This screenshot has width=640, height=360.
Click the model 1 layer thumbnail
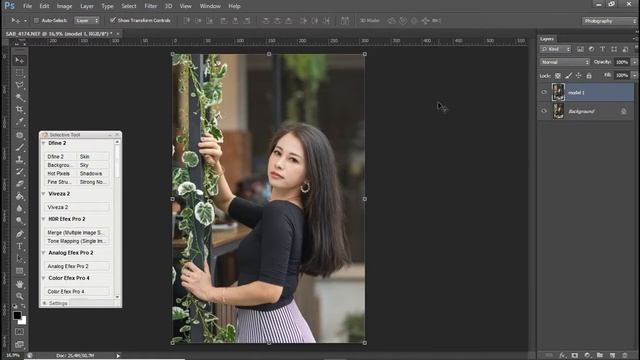(x=558, y=92)
